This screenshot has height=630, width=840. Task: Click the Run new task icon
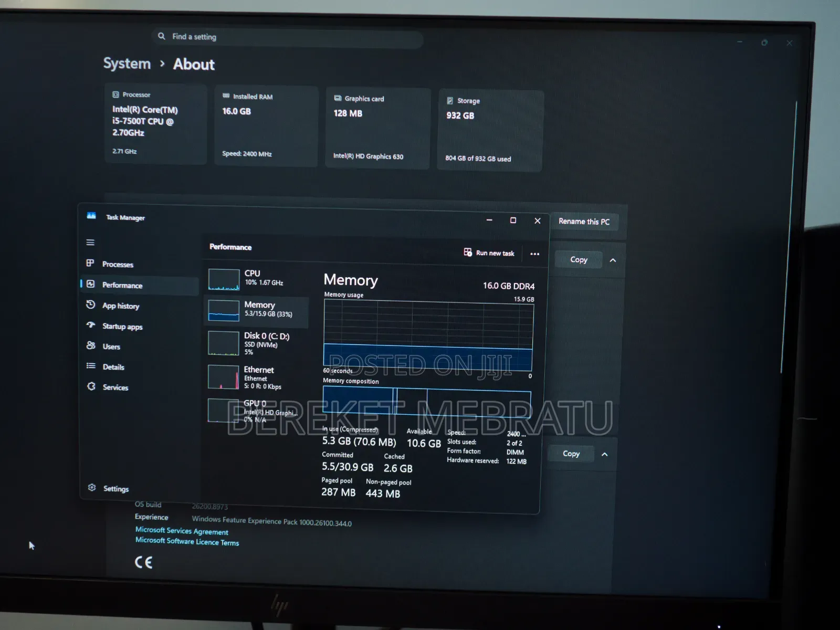(x=468, y=252)
